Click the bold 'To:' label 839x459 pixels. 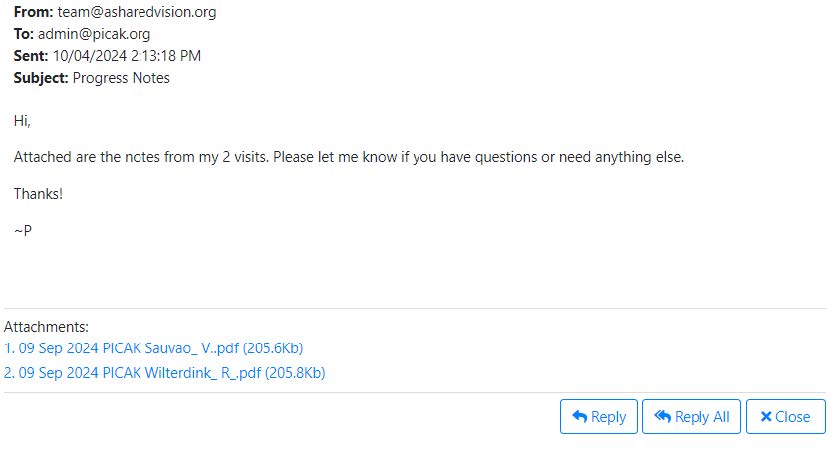24,34
